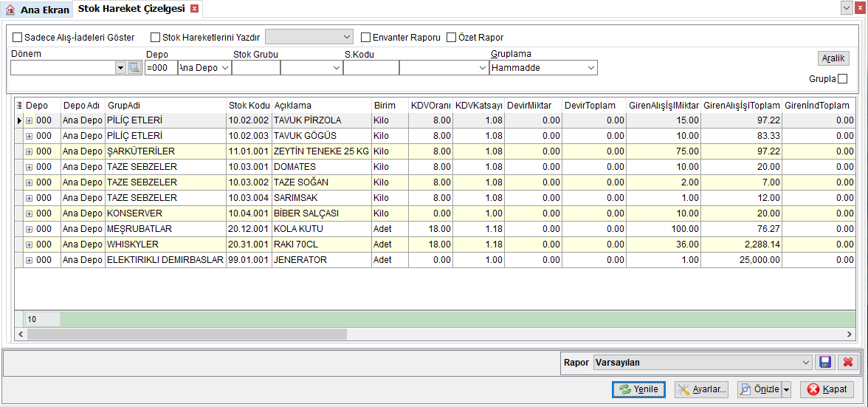Save report layout with the floppy disk icon
Screen dimensions: 868x407
pos(825,362)
